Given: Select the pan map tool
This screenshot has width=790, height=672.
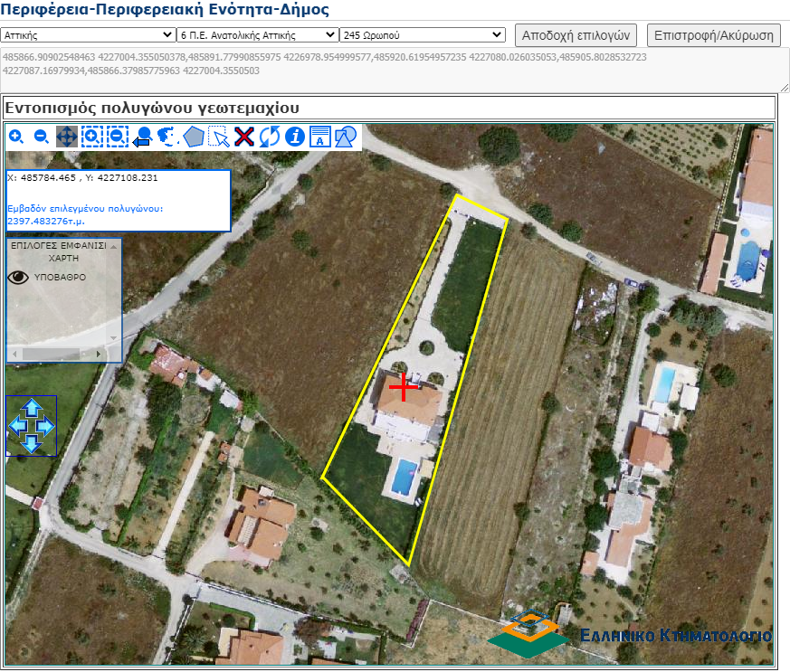Looking at the screenshot, I should 67,137.
